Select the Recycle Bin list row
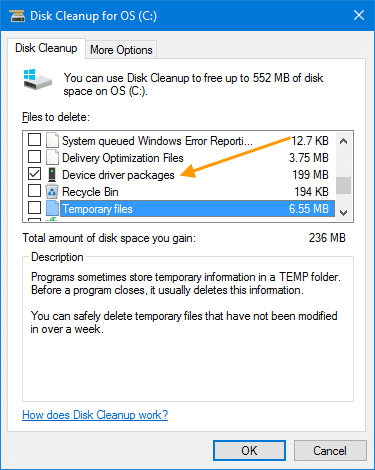This screenshot has width=375, height=470. [179, 192]
